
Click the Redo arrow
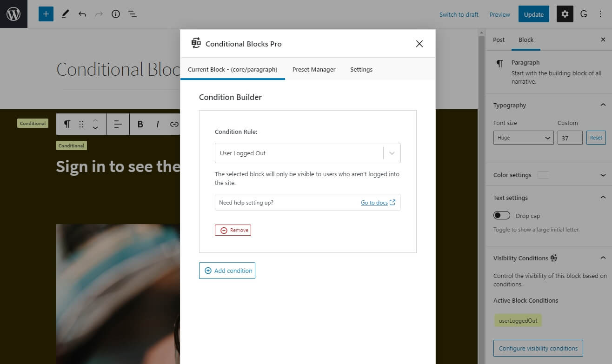pos(99,14)
